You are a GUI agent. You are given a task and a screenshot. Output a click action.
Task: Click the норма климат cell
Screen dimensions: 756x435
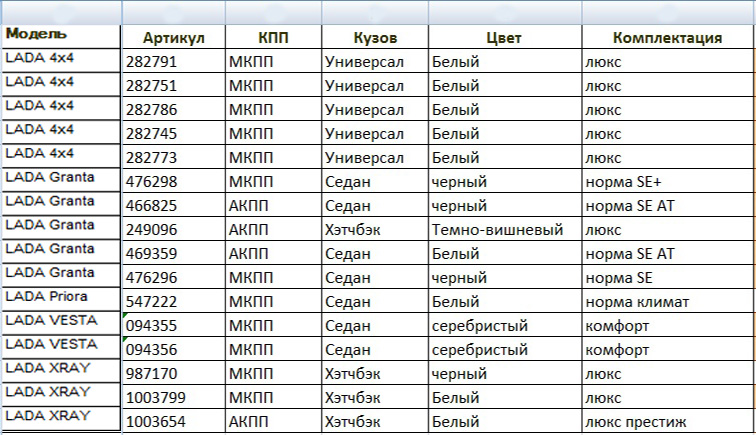pos(667,301)
